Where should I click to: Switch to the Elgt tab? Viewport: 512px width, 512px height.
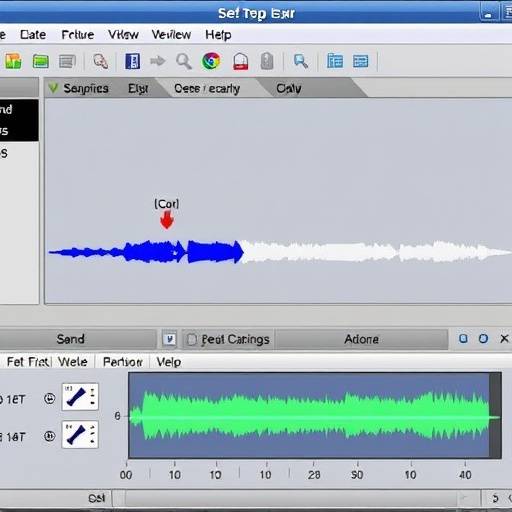[138, 88]
